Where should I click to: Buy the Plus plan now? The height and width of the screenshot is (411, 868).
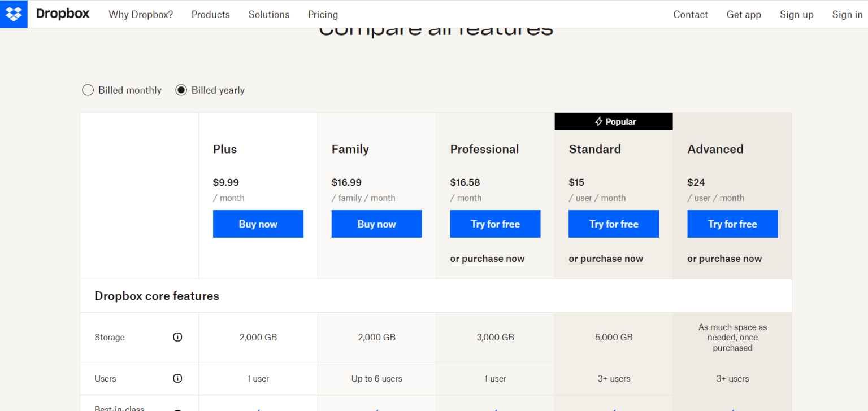(x=258, y=224)
